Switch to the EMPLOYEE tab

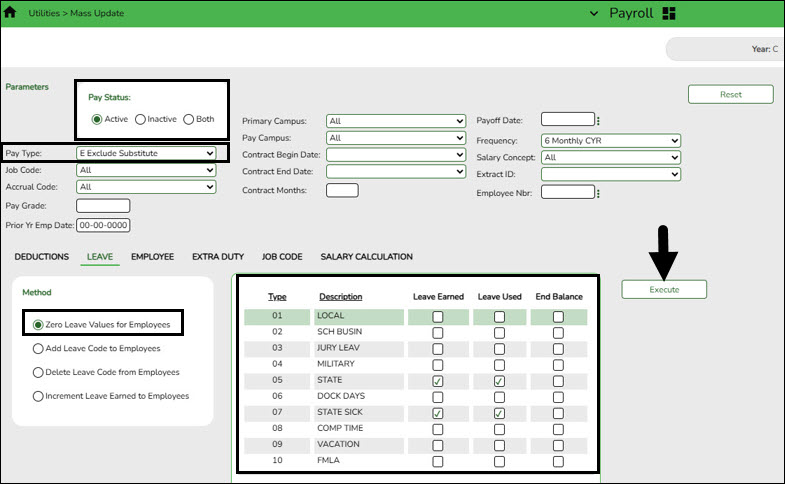(x=153, y=257)
